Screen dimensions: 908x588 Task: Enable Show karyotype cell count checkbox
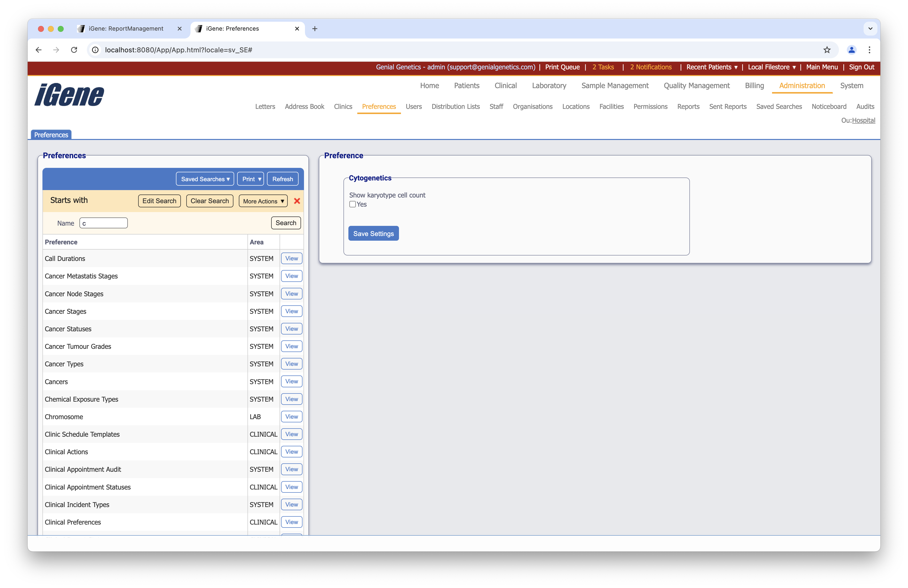(x=353, y=204)
